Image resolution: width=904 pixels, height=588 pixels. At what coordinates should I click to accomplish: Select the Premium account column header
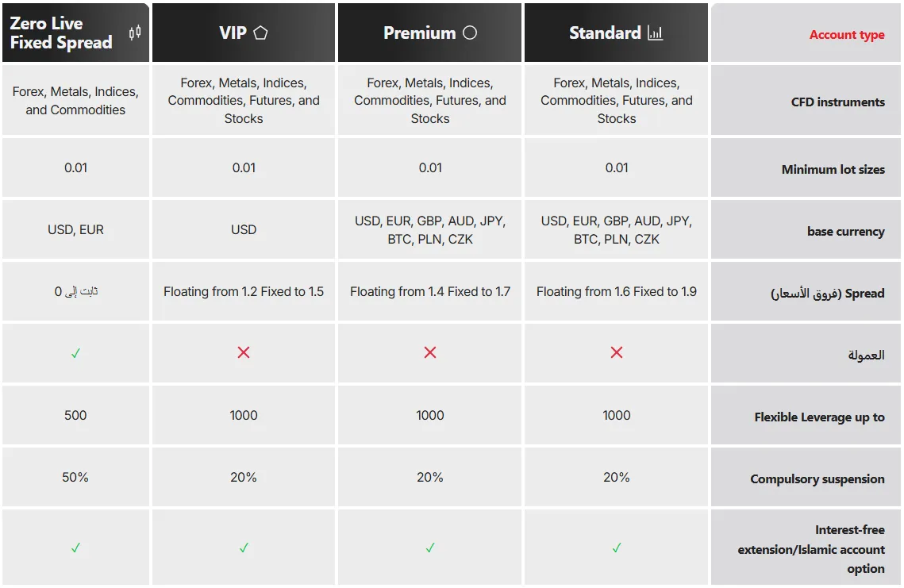pyautogui.click(x=429, y=33)
